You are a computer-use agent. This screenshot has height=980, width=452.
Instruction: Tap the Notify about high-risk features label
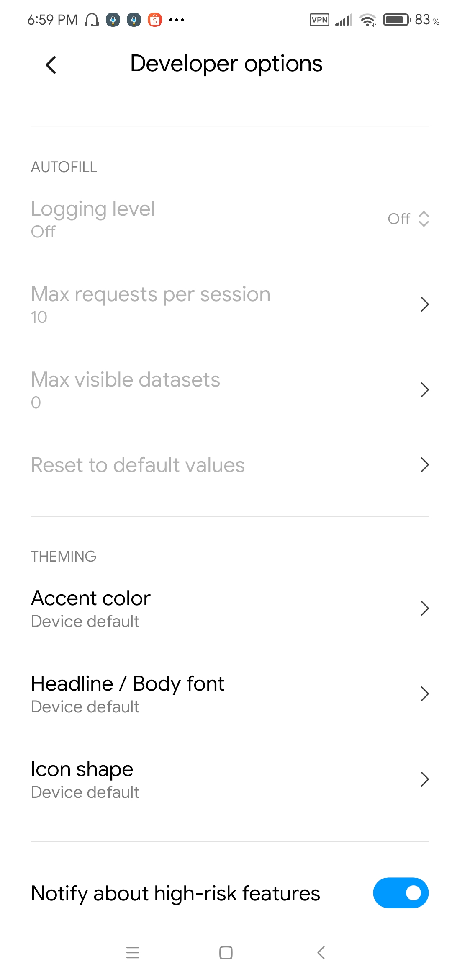pyautogui.click(x=176, y=893)
